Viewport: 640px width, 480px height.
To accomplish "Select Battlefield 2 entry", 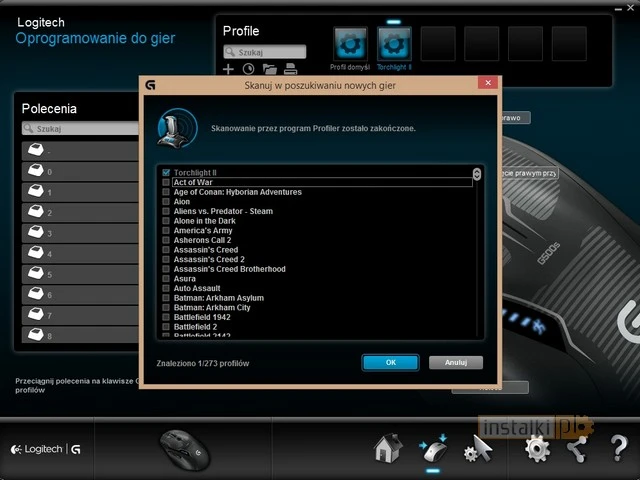I will (x=195, y=327).
